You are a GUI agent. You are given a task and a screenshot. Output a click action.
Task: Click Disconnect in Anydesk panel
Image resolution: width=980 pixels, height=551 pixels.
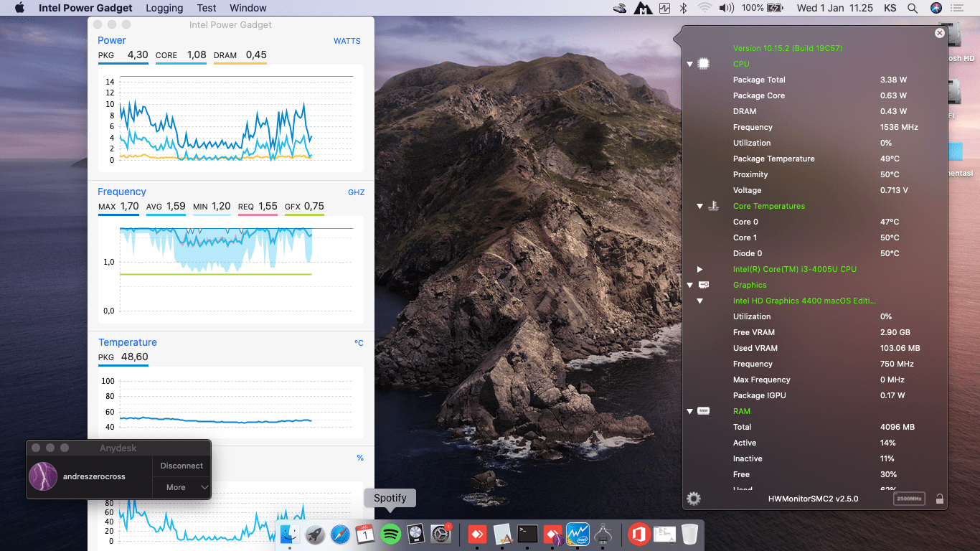tap(182, 466)
